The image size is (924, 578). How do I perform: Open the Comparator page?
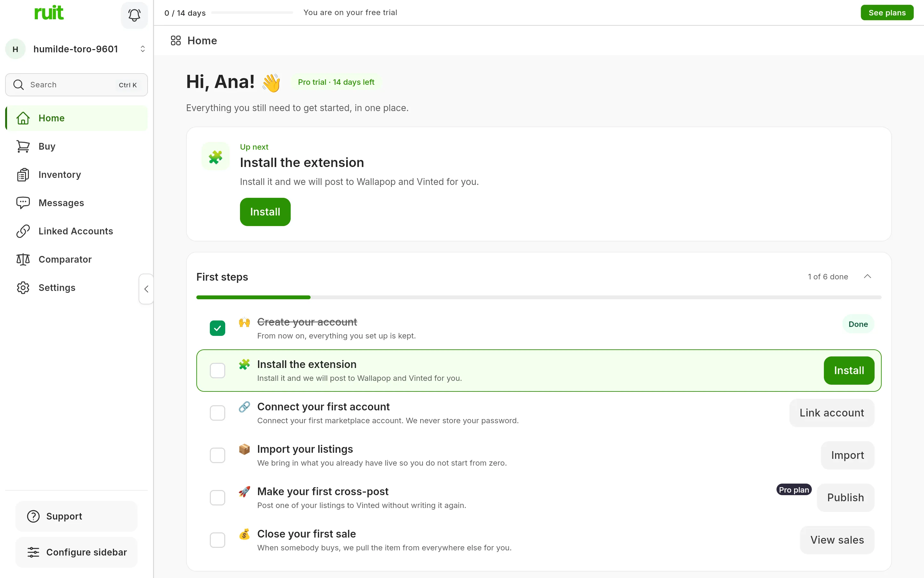coord(76,259)
